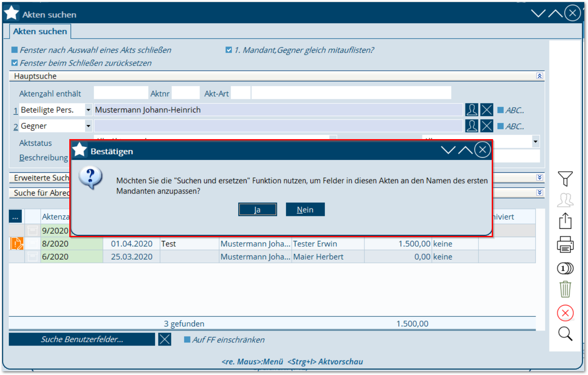Click the question mark icon in dialog
588x375 pixels.
(90, 178)
